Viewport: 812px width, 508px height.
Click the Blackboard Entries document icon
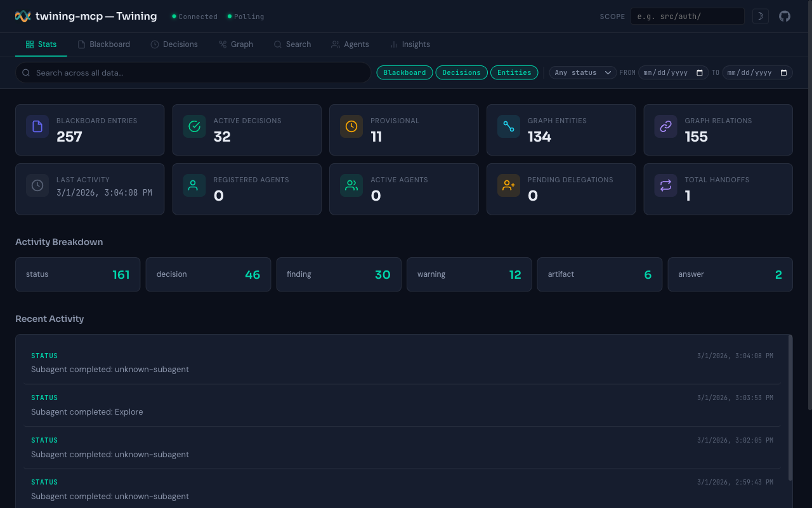tap(37, 126)
